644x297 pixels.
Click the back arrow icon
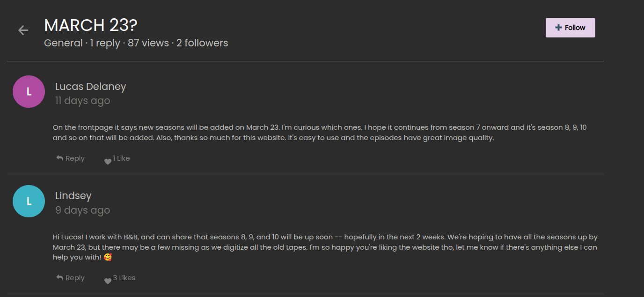coord(23,30)
